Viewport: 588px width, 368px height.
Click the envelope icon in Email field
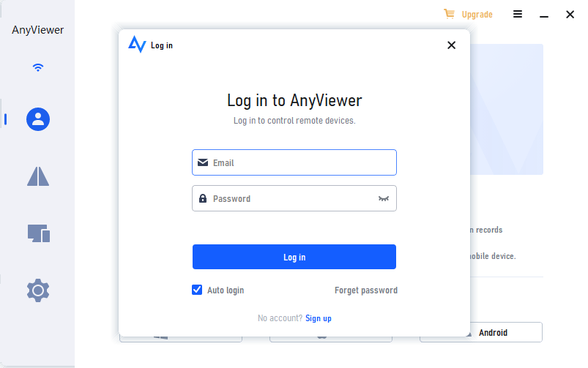point(203,162)
